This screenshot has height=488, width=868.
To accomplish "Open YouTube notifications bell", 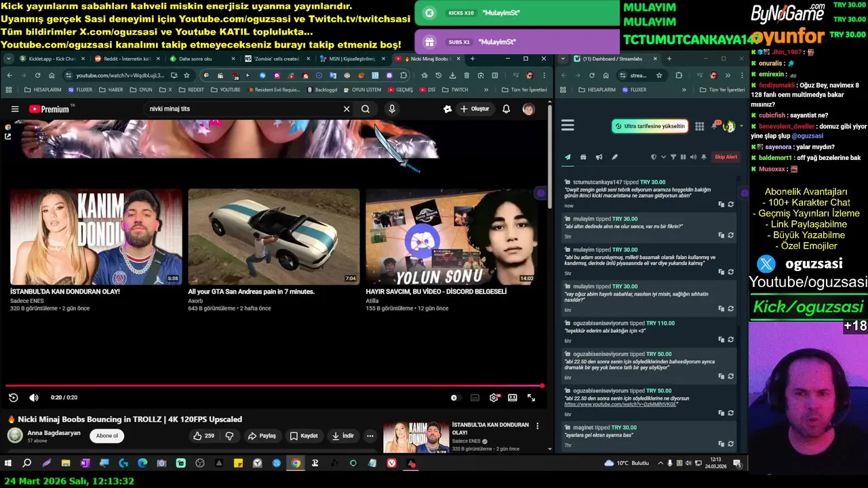I will tap(506, 109).
